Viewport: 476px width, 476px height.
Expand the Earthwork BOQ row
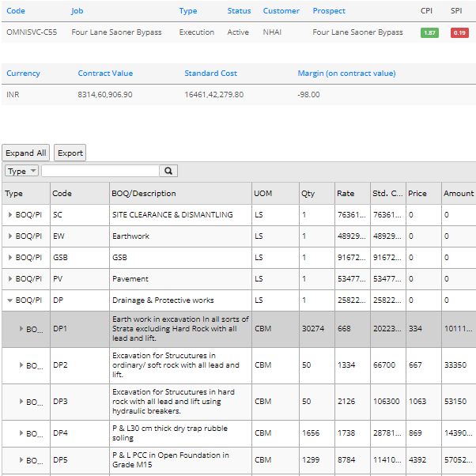[10, 236]
